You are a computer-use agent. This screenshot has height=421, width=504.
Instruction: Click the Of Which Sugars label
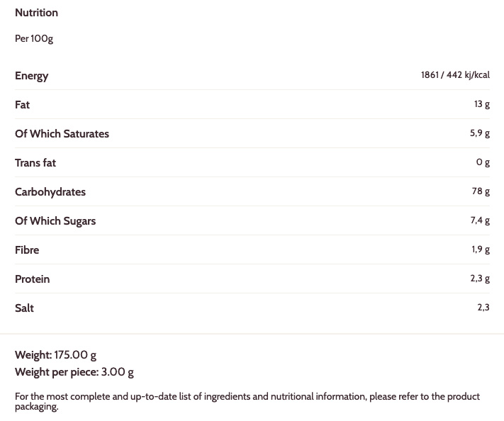[55, 221]
